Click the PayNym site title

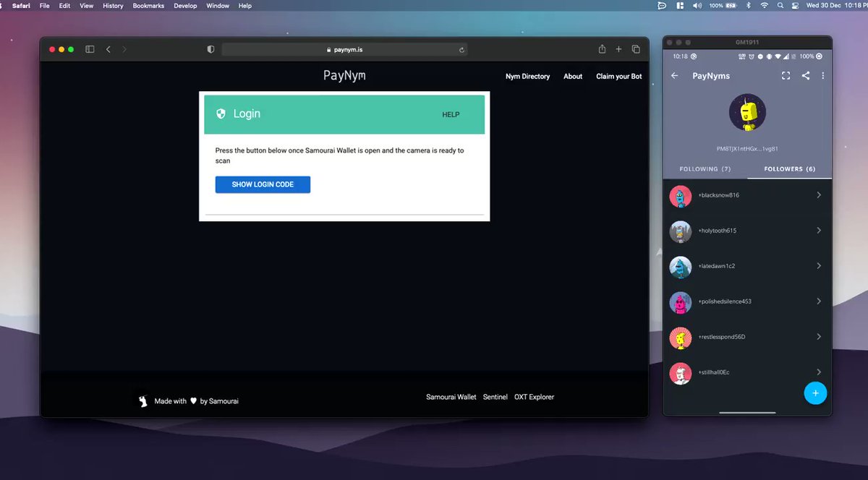tap(344, 75)
